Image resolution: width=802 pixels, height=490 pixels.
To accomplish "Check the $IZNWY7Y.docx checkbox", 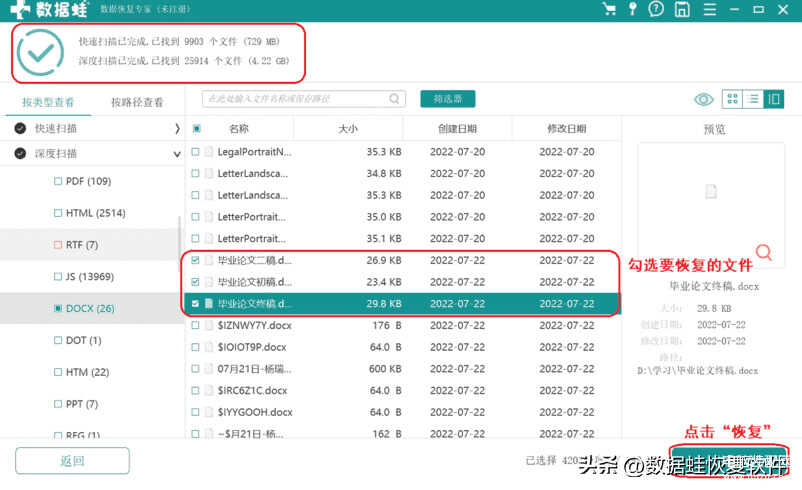I will coord(195,325).
